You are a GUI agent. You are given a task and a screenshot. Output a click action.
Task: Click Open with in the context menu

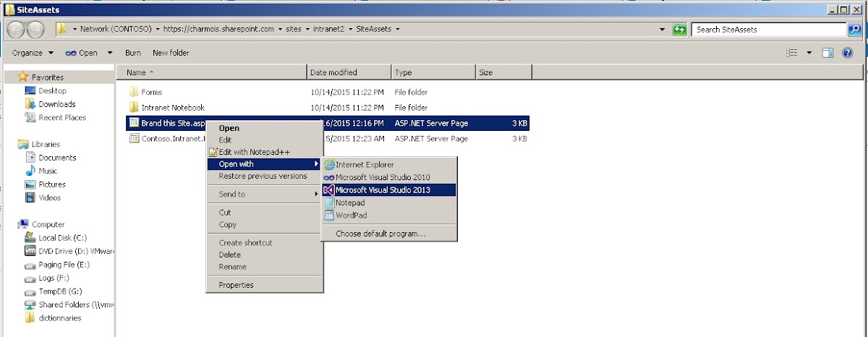point(263,164)
